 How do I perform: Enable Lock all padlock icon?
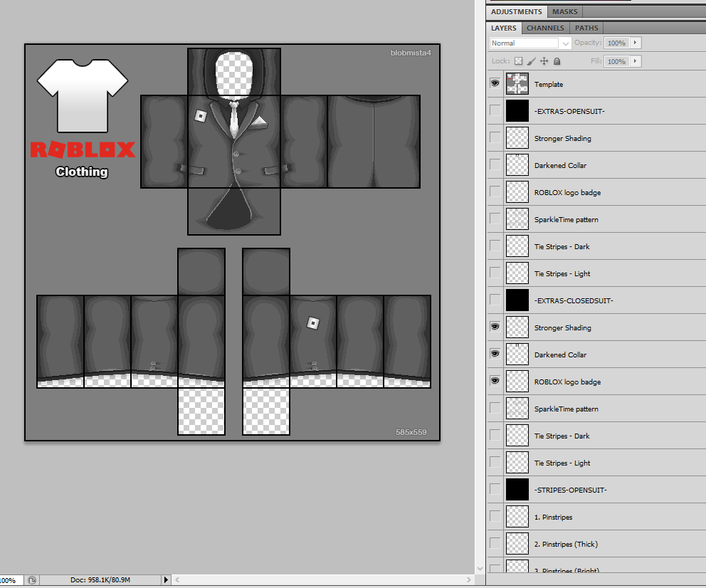[557, 61]
